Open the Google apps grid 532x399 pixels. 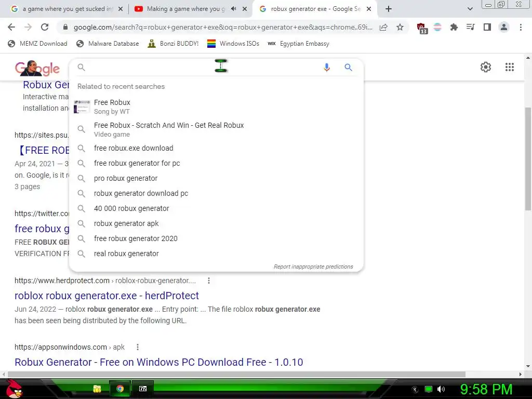pos(510,67)
